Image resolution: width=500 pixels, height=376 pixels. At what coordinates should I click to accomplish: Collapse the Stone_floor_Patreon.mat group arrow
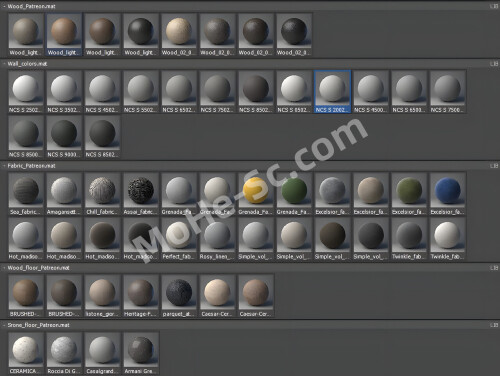[4, 325]
